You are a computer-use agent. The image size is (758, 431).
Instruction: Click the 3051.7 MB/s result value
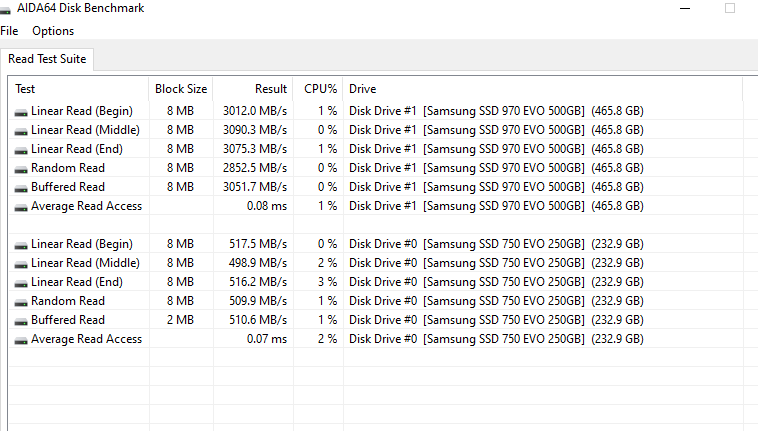(255, 187)
